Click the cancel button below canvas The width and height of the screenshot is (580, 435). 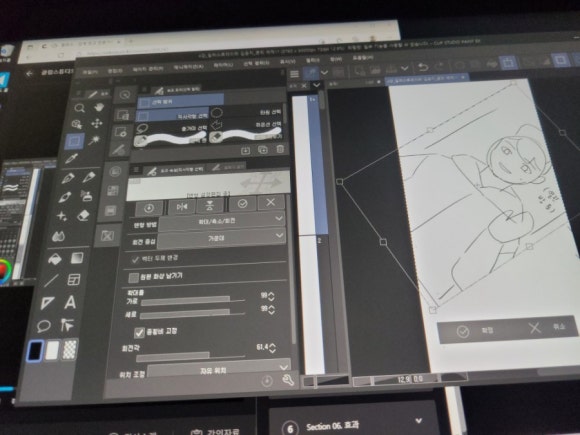(x=548, y=327)
